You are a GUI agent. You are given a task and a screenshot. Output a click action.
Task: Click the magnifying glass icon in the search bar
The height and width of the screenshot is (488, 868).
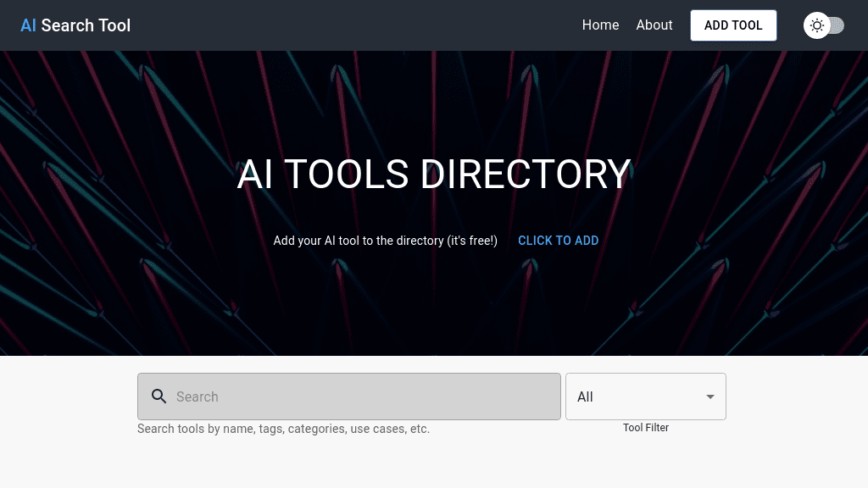coord(159,396)
